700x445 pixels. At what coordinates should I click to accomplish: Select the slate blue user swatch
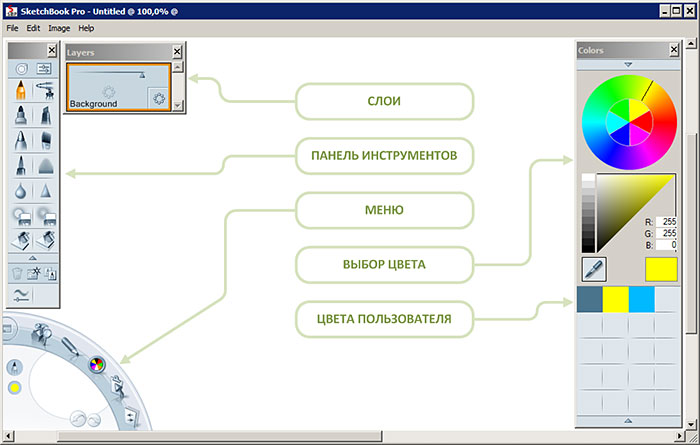[590, 299]
